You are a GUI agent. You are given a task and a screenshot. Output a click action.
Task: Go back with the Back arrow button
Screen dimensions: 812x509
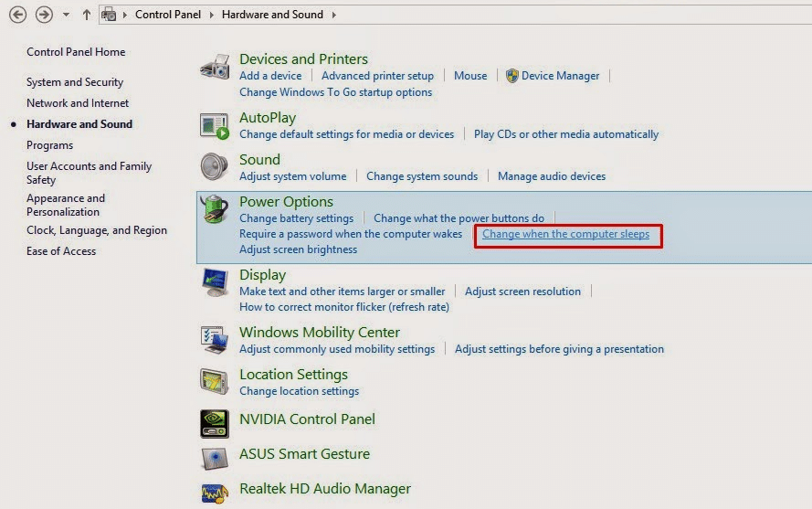coord(17,15)
